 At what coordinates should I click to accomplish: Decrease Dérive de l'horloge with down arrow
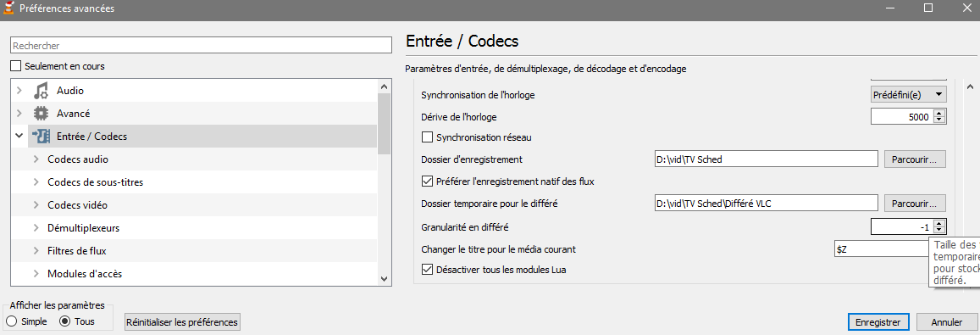[939, 120]
